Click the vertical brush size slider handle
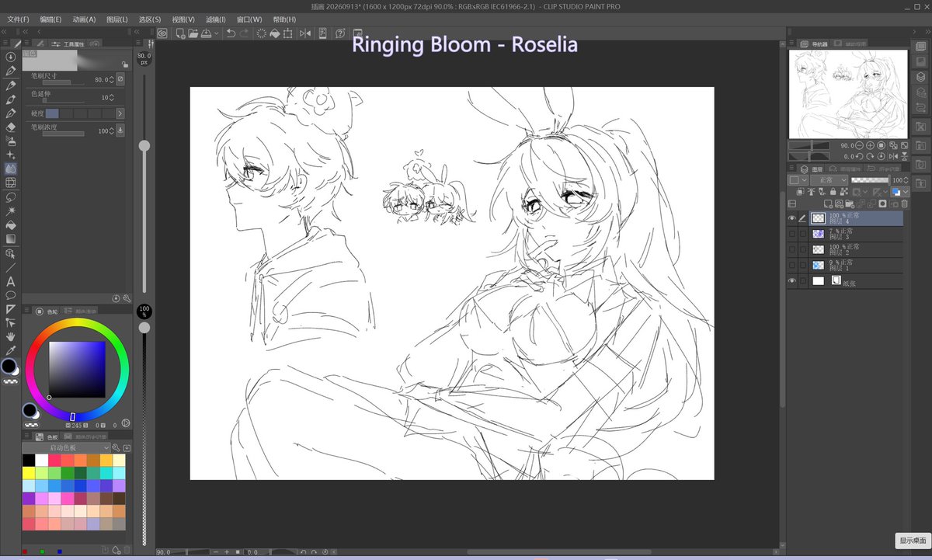This screenshot has height=560, width=932. (x=144, y=145)
